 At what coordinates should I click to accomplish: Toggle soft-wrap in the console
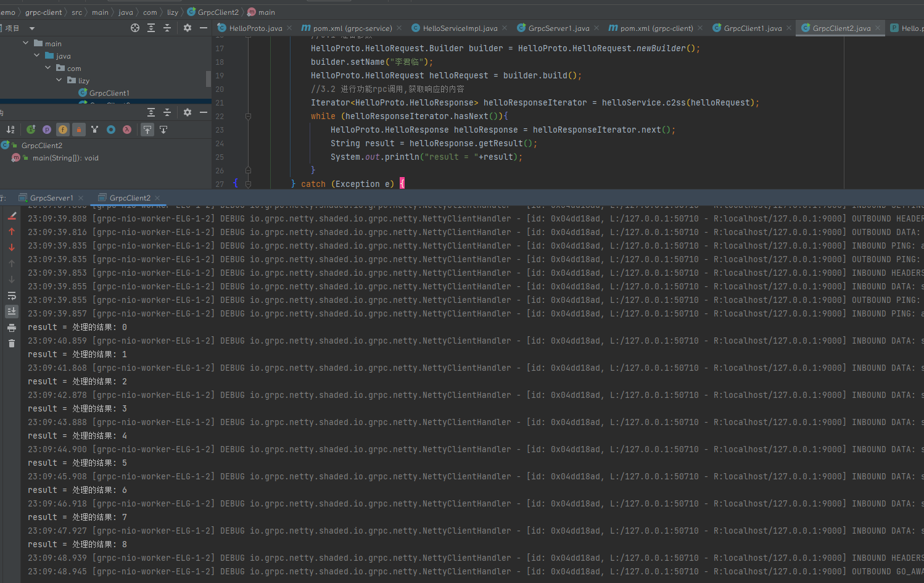[x=12, y=296]
